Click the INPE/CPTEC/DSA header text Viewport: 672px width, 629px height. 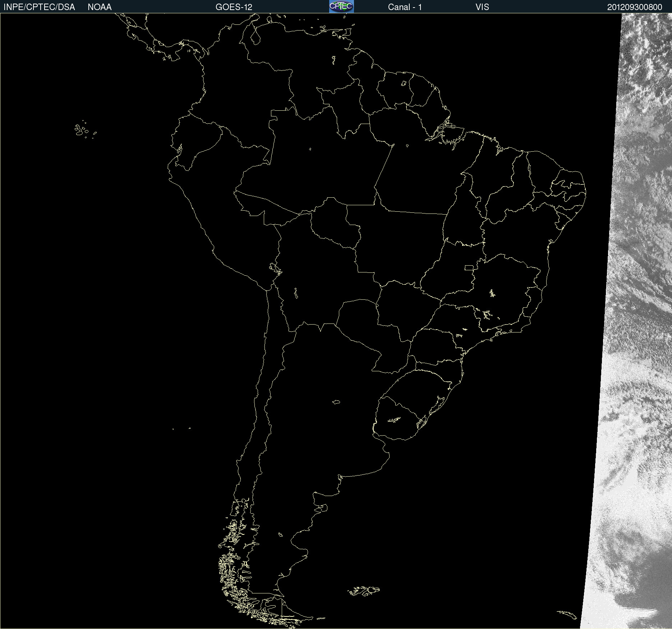click(39, 7)
